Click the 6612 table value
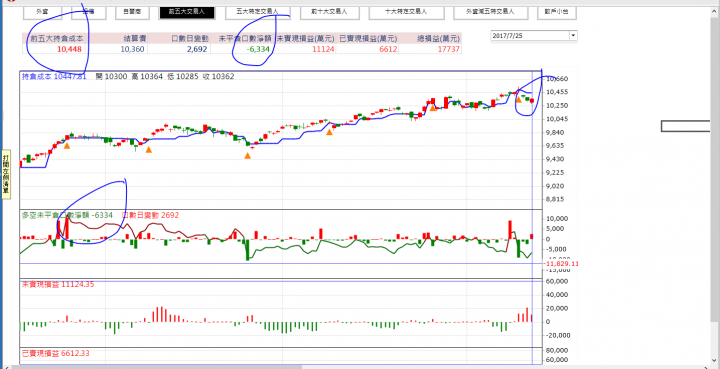Viewport: 720px width, 369px height. 388,49
